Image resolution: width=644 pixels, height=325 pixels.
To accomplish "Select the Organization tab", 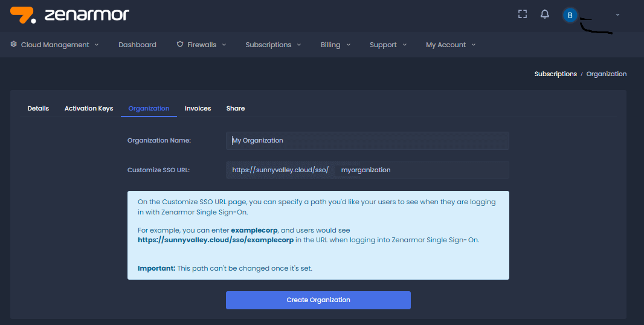I will [x=149, y=109].
